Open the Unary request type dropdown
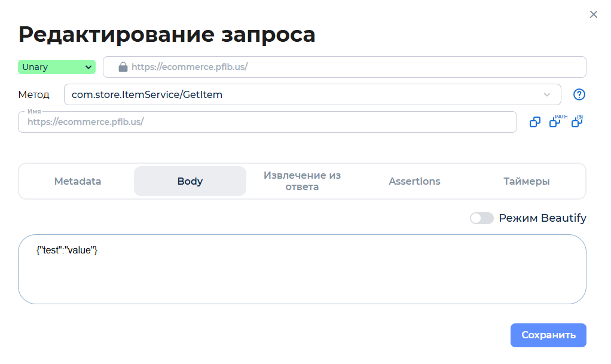This screenshot has width=611, height=364. pos(56,66)
